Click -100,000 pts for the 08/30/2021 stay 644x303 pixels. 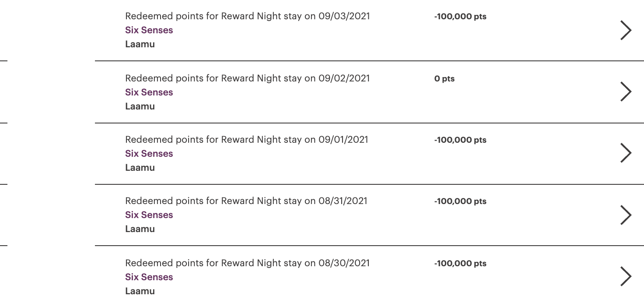point(460,264)
